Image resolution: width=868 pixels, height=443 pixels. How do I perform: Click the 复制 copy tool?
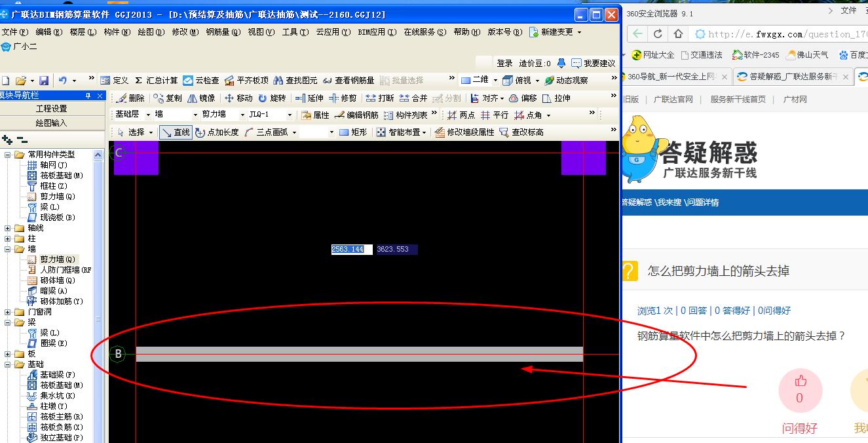point(168,98)
